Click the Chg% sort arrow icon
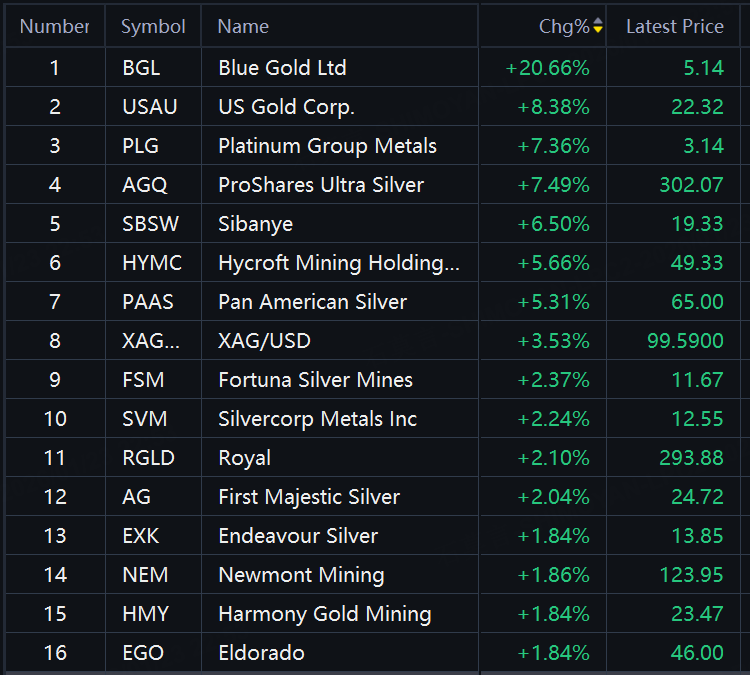750x675 pixels. 598,27
